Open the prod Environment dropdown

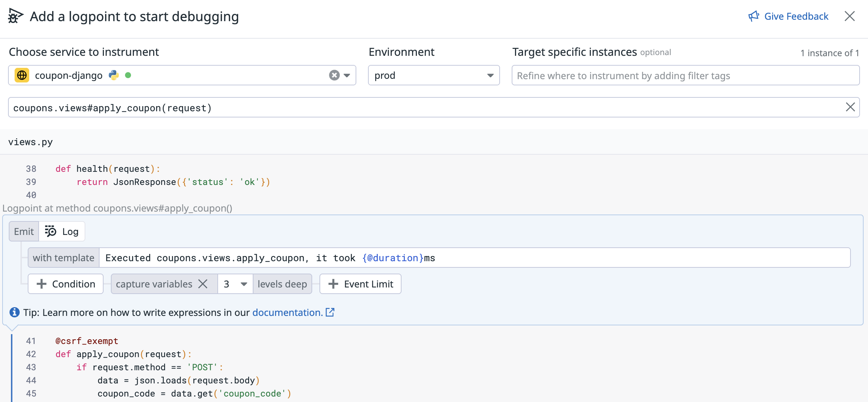pos(434,75)
